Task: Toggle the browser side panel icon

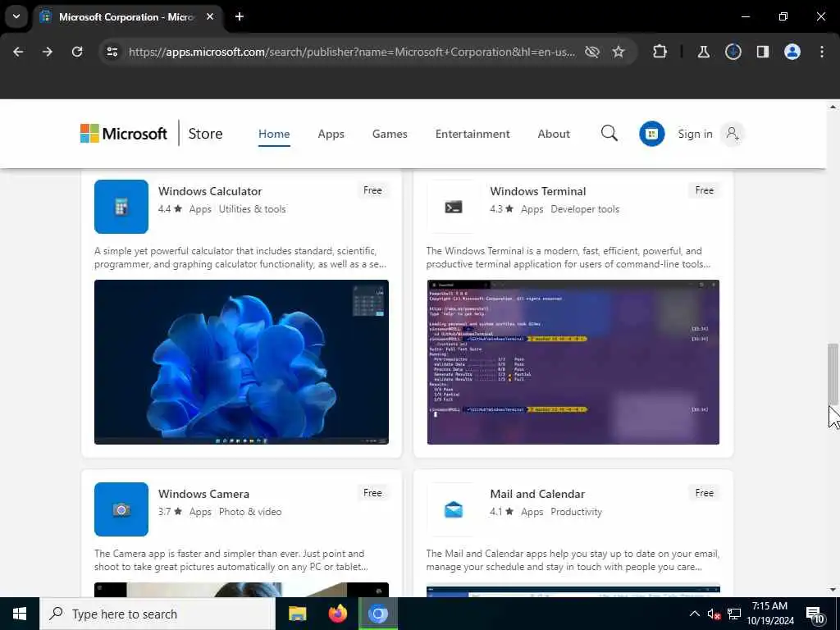Action: [762, 52]
